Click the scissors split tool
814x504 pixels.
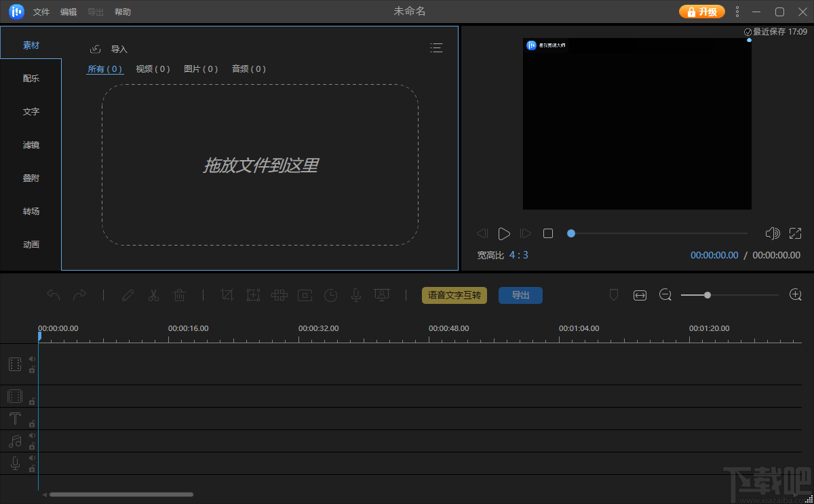153,295
